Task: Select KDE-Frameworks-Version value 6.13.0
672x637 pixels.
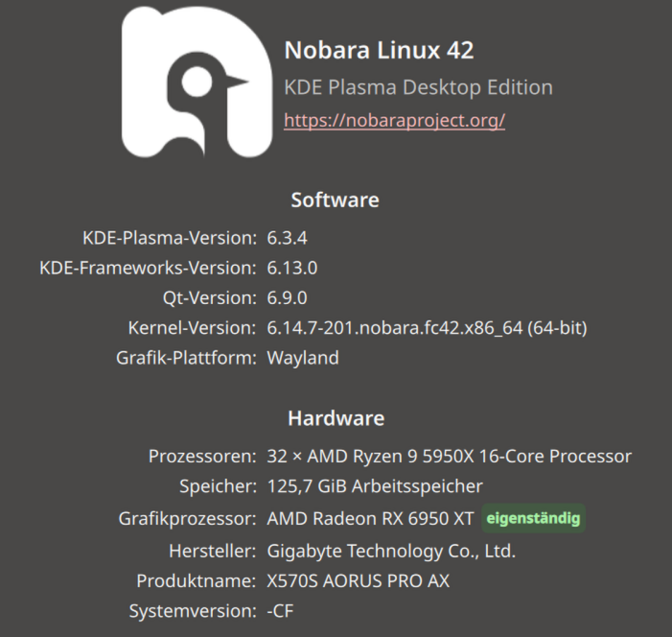Action: tap(291, 268)
